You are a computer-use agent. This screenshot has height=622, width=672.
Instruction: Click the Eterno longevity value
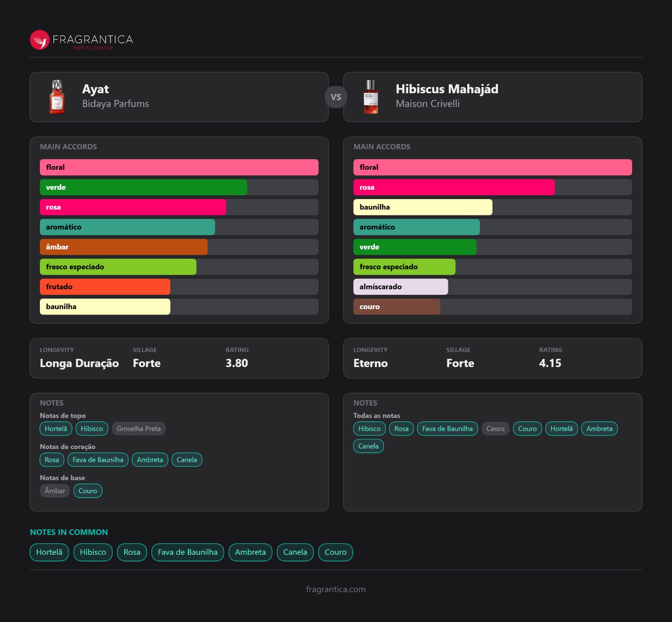click(370, 363)
